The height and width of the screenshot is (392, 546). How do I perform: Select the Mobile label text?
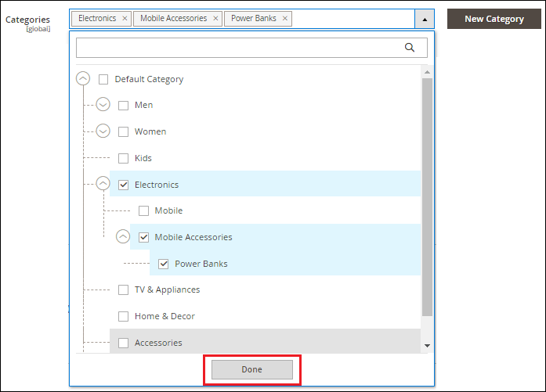[x=168, y=210]
